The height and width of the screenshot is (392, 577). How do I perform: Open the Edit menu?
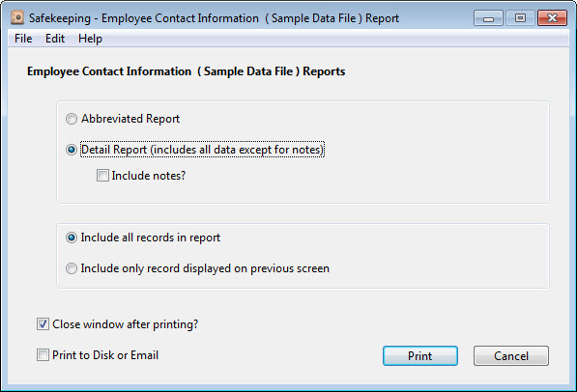[x=55, y=39]
